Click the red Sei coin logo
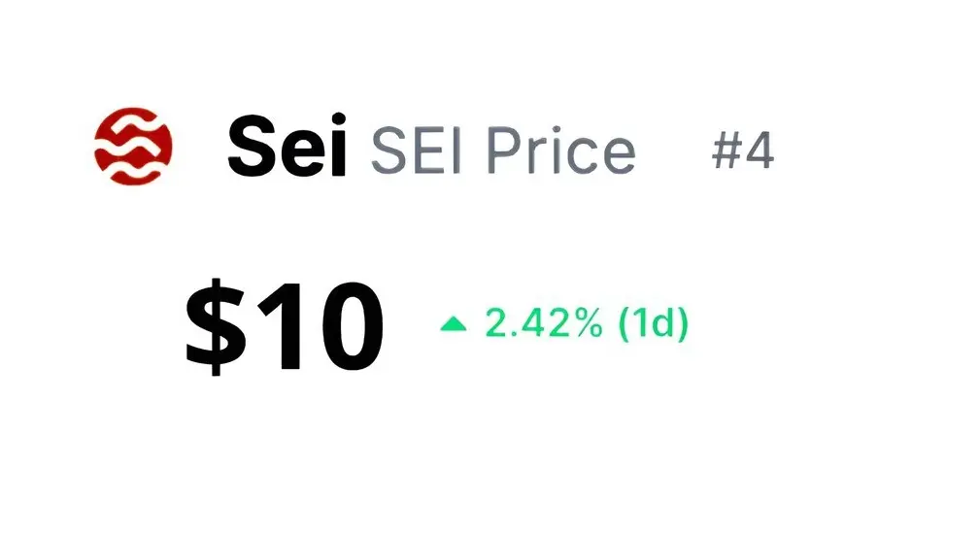 point(133,147)
